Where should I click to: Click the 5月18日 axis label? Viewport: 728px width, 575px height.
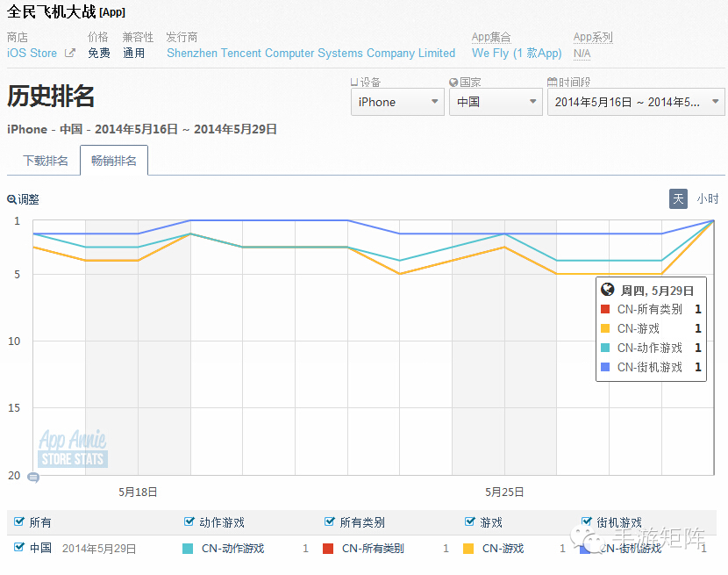(138, 492)
